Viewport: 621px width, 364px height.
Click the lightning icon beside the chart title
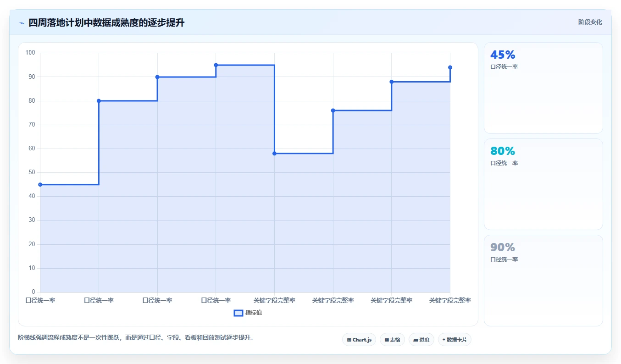(22, 23)
